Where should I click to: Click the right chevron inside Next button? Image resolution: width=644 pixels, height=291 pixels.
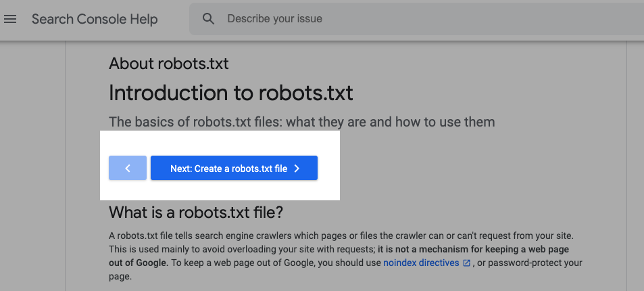tap(297, 169)
